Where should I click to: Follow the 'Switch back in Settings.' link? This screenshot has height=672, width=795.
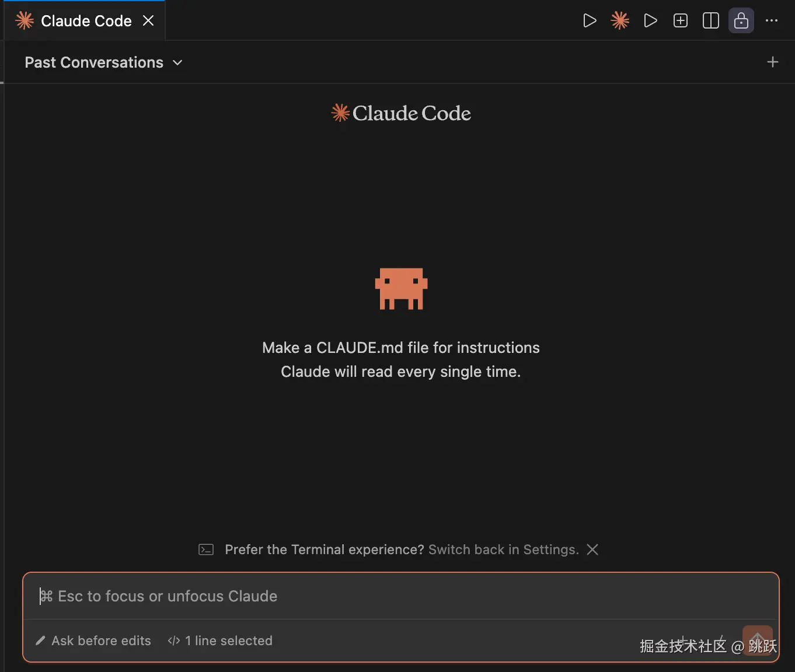(503, 549)
